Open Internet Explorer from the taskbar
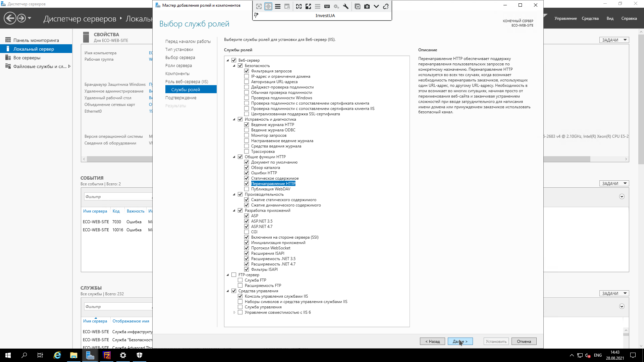This screenshot has height=362, width=644. (x=57, y=355)
